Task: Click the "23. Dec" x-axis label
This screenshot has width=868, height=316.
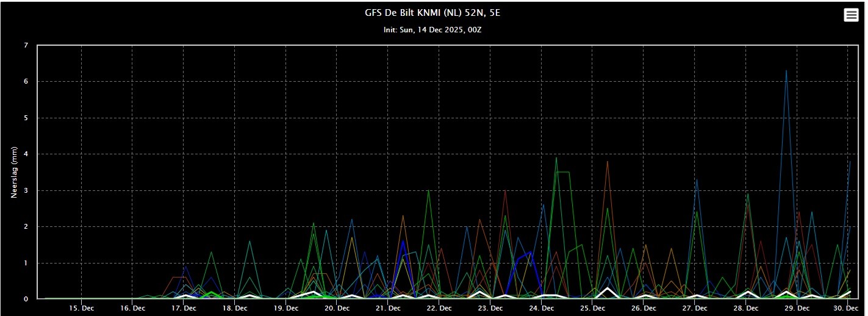Action: [x=490, y=309]
